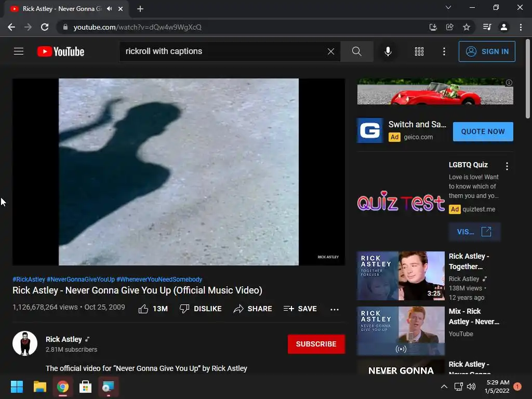532x399 pixels.
Task: Open the #WheneverYouNeedSomebody hashtag link
Action: 159,279
